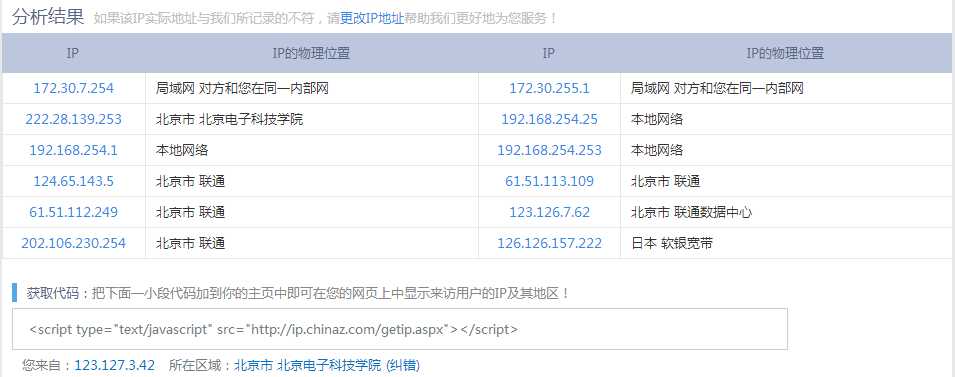Click the (纠错) correction link
Image resolution: width=955 pixels, height=377 pixels.
click(403, 365)
